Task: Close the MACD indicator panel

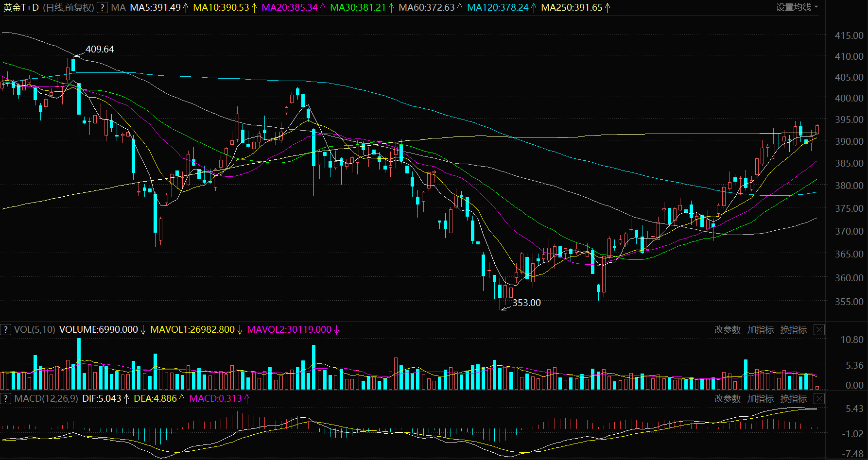Action: point(819,399)
